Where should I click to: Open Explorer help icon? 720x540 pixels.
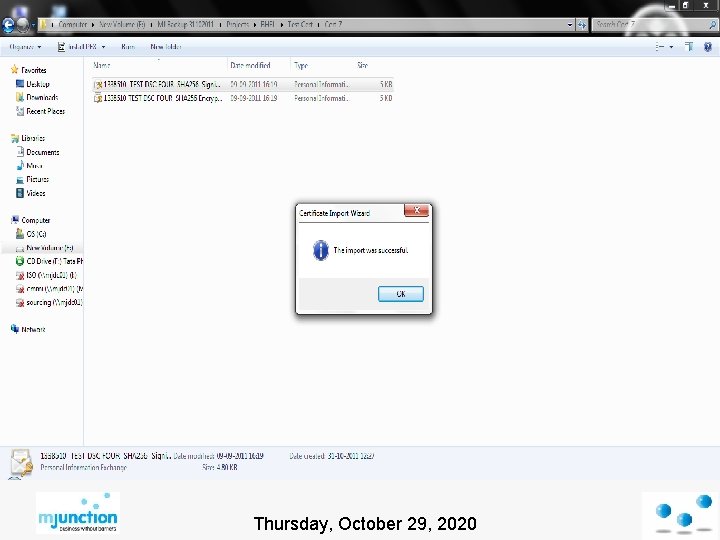[708, 47]
